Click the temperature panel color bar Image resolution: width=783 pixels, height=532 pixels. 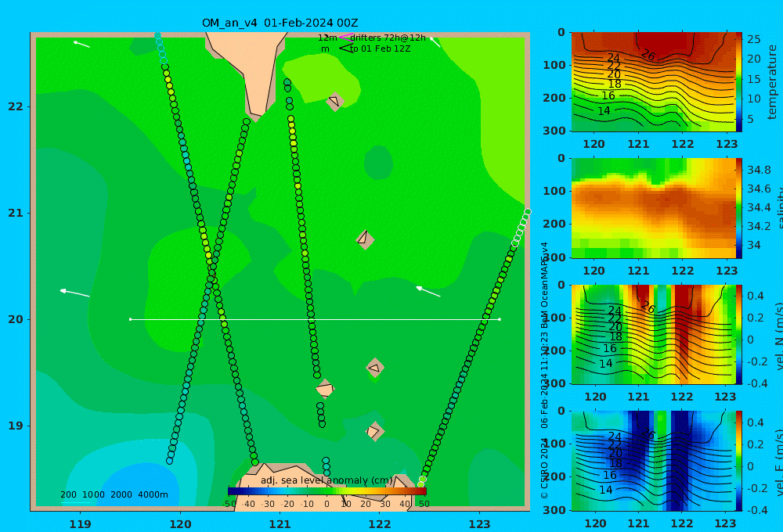[x=738, y=82]
